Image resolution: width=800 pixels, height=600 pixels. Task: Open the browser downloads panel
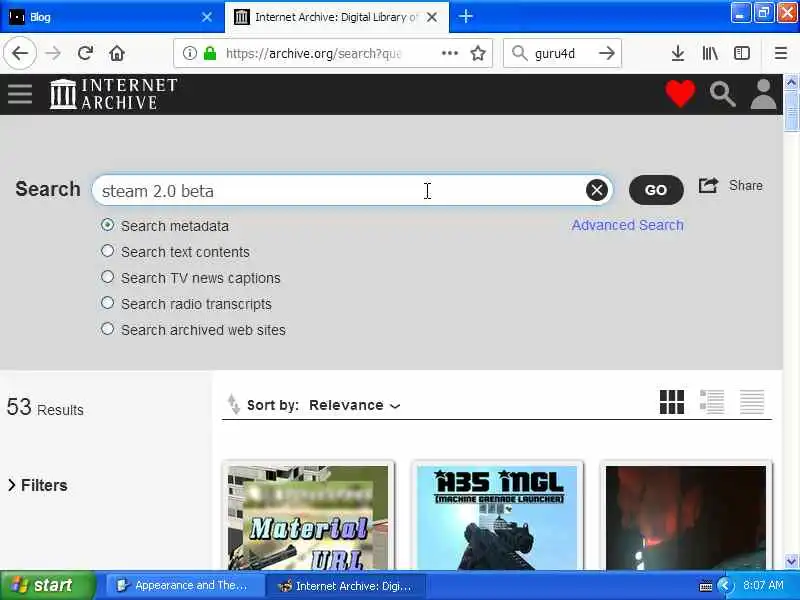click(x=678, y=53)
